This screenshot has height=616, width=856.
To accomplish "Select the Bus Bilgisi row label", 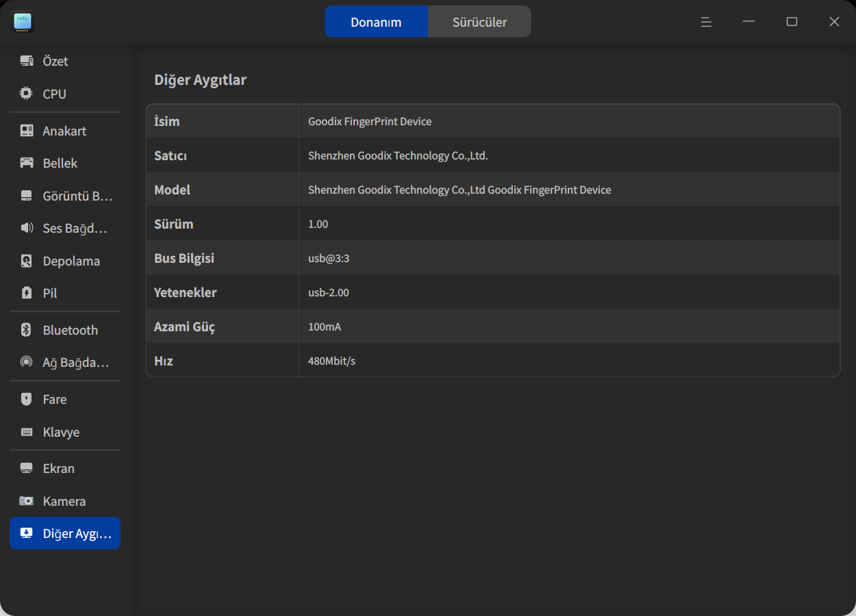I will tap(184, 258).
